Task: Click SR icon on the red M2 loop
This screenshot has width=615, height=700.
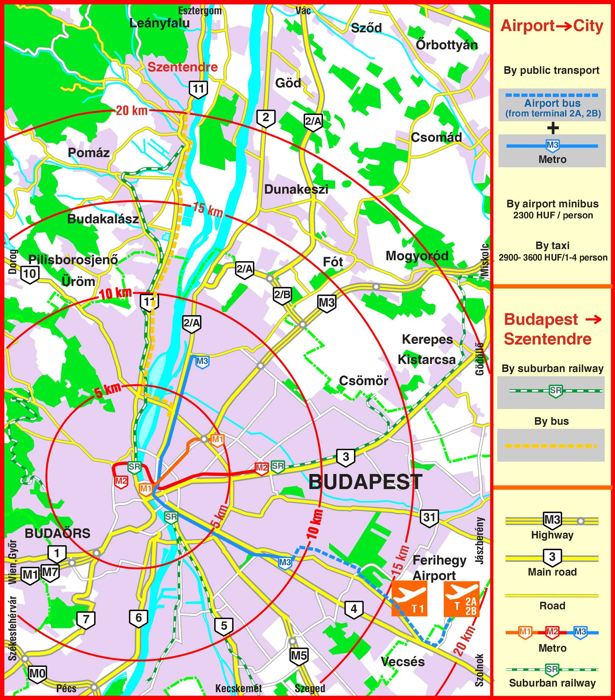Action: point(134,467)
